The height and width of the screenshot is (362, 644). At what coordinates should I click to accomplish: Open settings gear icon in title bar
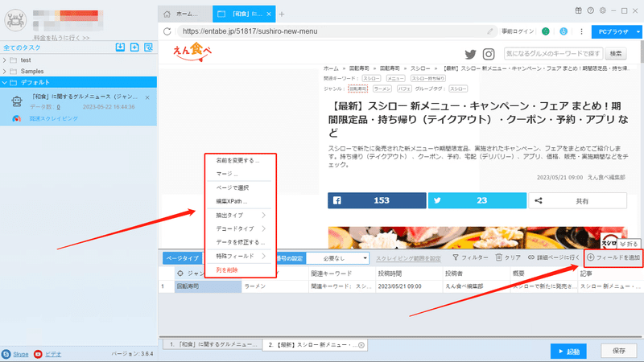coord(602,10)
